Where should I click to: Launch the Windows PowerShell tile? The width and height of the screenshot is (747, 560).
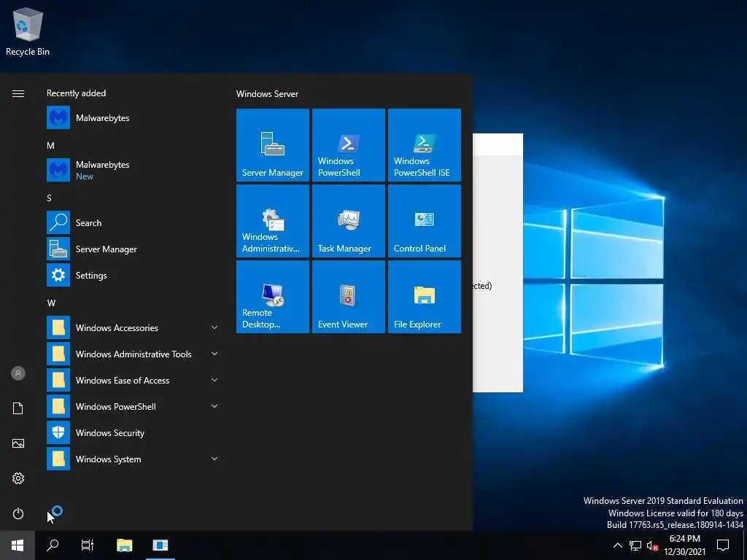tap(348, 145)
